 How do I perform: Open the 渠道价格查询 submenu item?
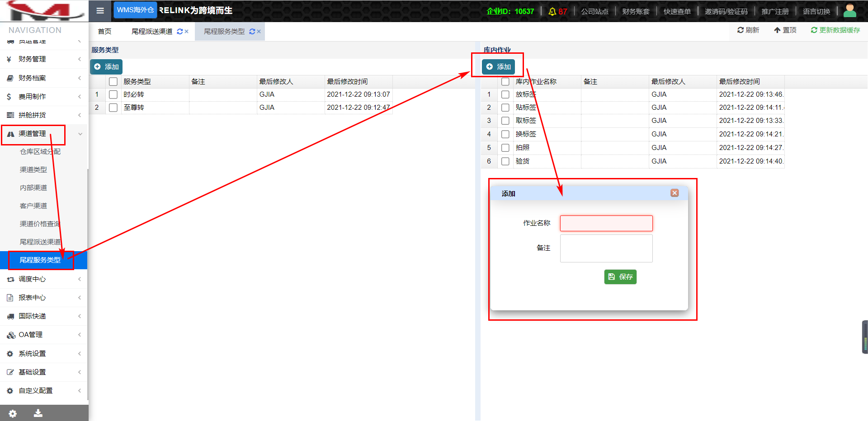pyautogui.click(x=40, y=224)
